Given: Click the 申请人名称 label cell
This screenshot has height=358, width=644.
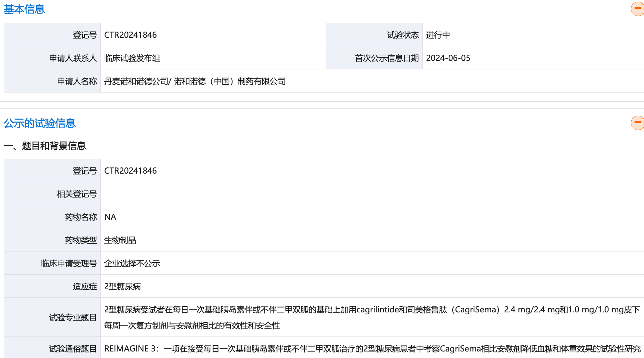Looking at the screenshot, I should [x=52, y=81].
